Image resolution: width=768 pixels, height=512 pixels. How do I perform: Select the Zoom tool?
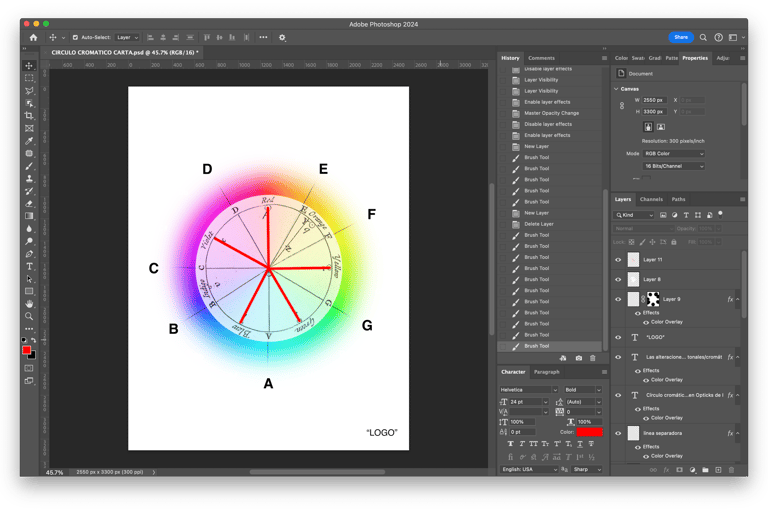(x=29, y=317)
